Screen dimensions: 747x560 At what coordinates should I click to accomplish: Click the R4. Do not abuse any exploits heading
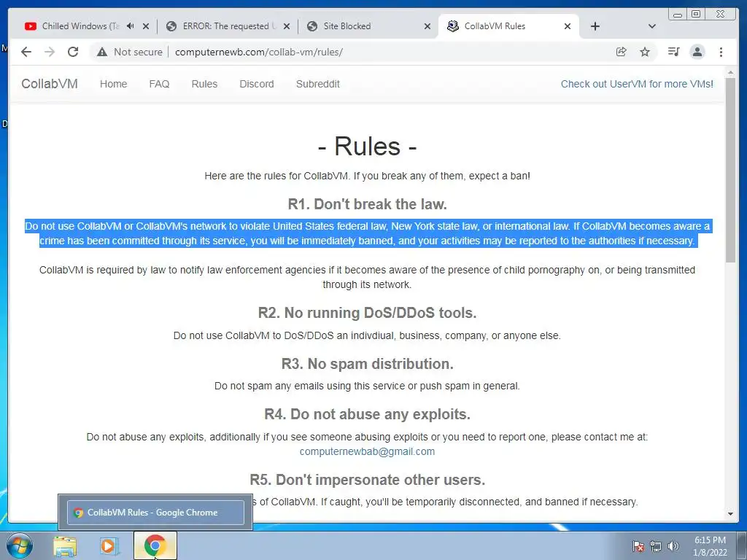[x=368, y=414]
